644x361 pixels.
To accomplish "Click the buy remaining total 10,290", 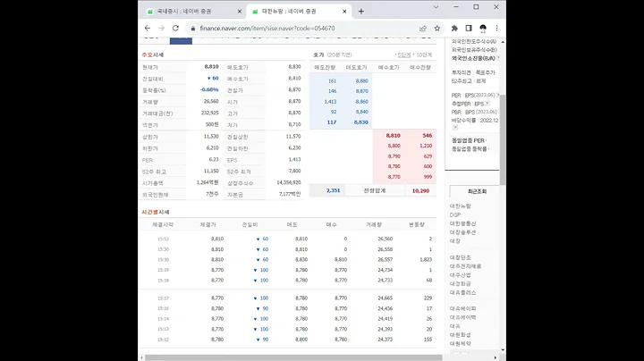I will click(x=420, y=190).
